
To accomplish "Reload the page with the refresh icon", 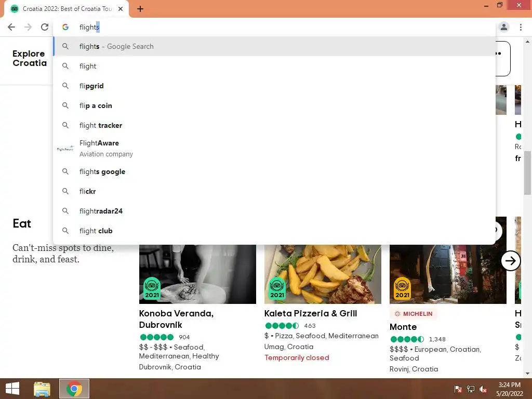I will click(x=45, y=27).
